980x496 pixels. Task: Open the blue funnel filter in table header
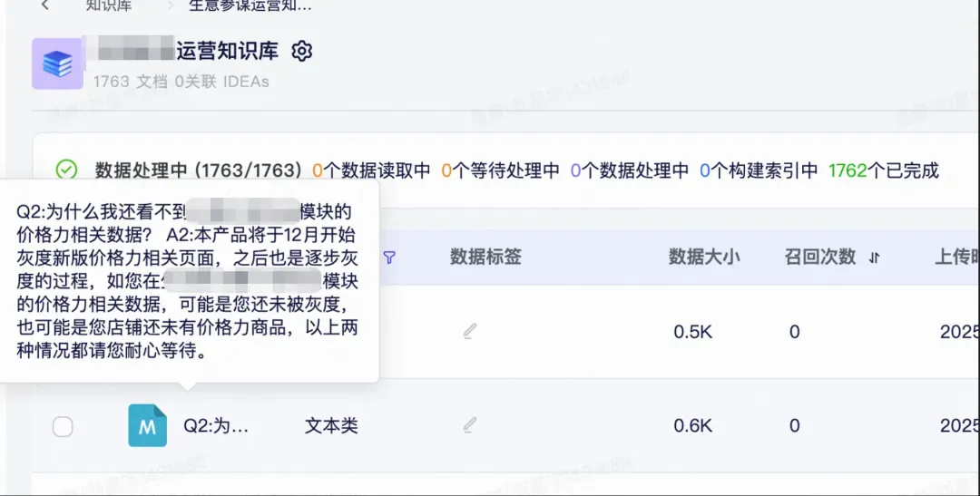click(389, 258)
